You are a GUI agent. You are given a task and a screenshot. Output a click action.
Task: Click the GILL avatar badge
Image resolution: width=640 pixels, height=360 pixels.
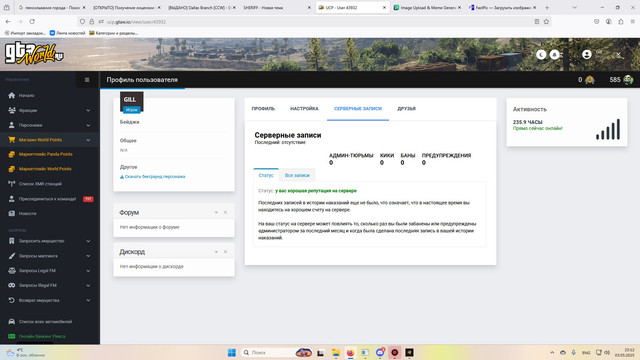pos(131,102)
